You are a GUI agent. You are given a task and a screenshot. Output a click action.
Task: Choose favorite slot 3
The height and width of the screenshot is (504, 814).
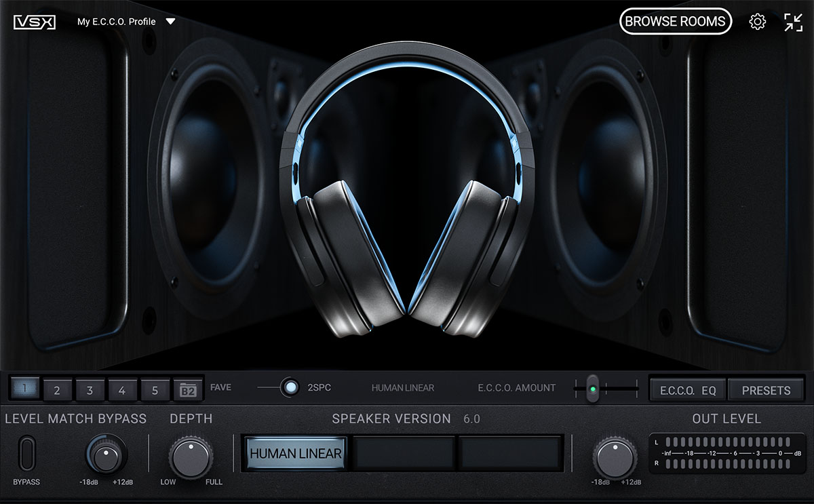tap(90, 390)
